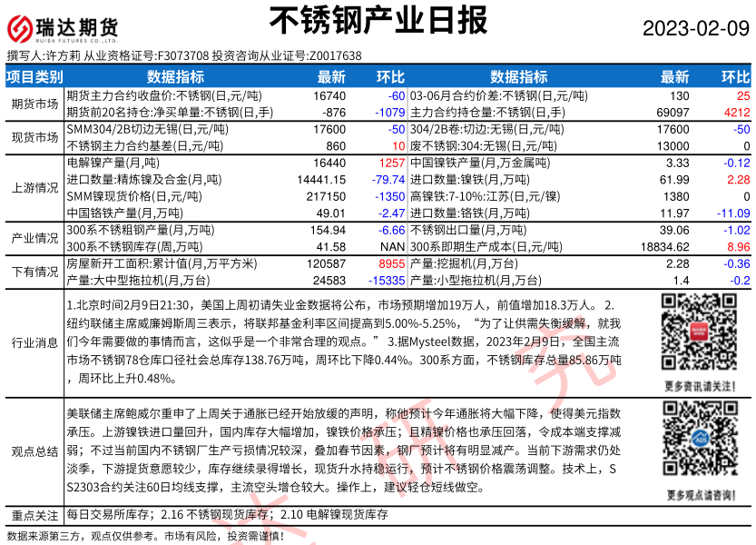
Task: Click the 项目类别 column header
Action: (x=35, y=77)
